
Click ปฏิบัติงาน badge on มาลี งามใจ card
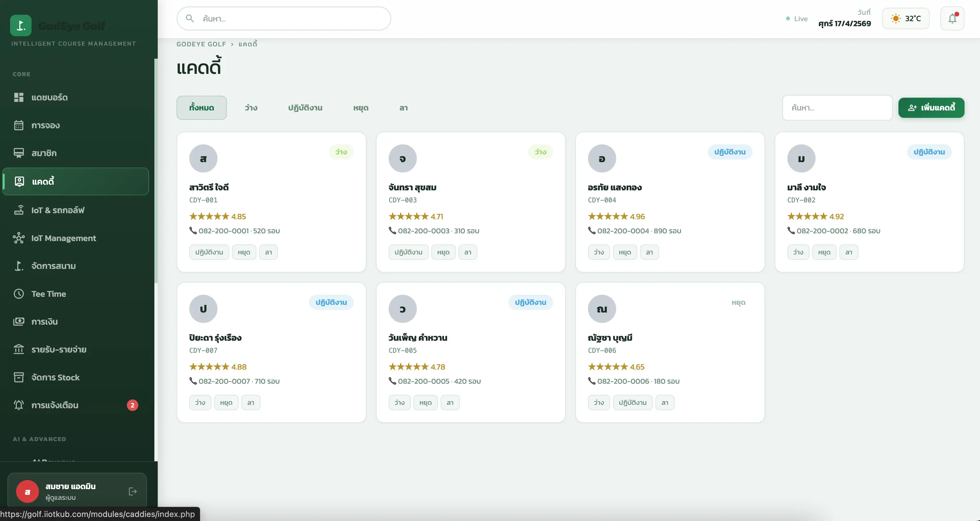click(x=929, y=152)
